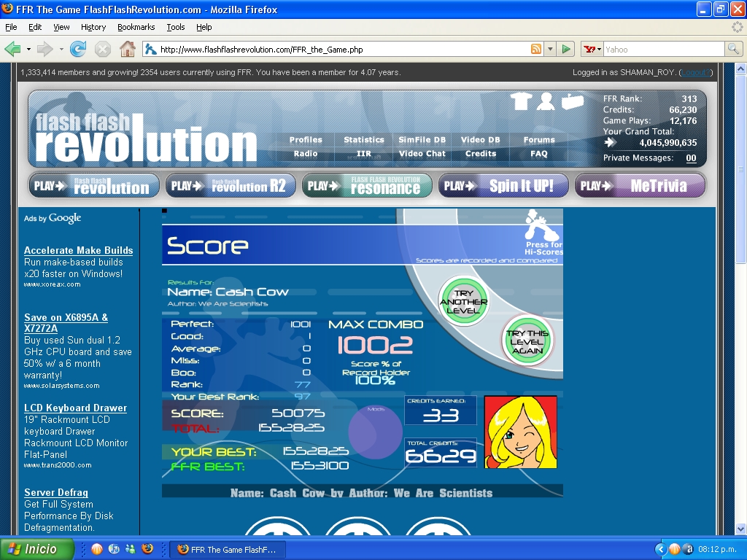Image resolution: width=747 pixels, height=560 pixels.
Task: Click the Try Another Level button
Action: (463, 301)
